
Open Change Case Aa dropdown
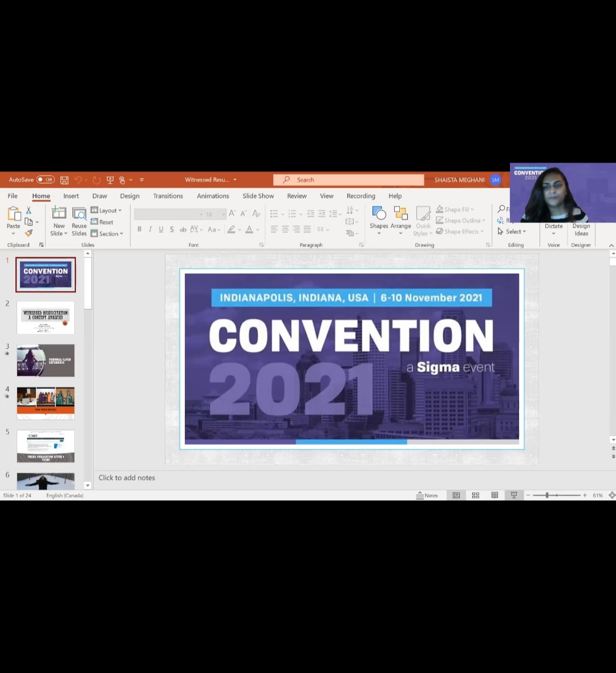214,230
